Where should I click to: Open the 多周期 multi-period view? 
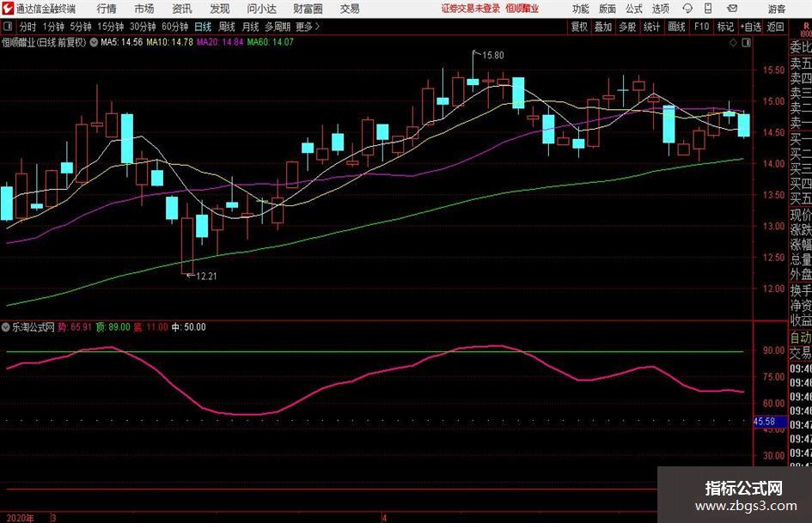[278, 27]
